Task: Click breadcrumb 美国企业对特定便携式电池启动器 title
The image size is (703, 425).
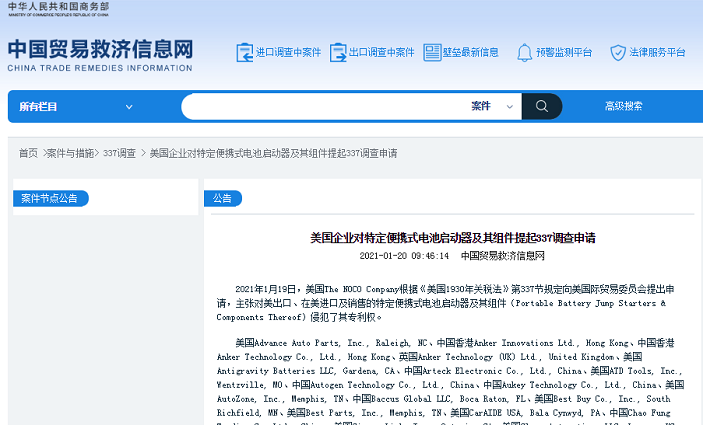Action: (x=273, y=153)
